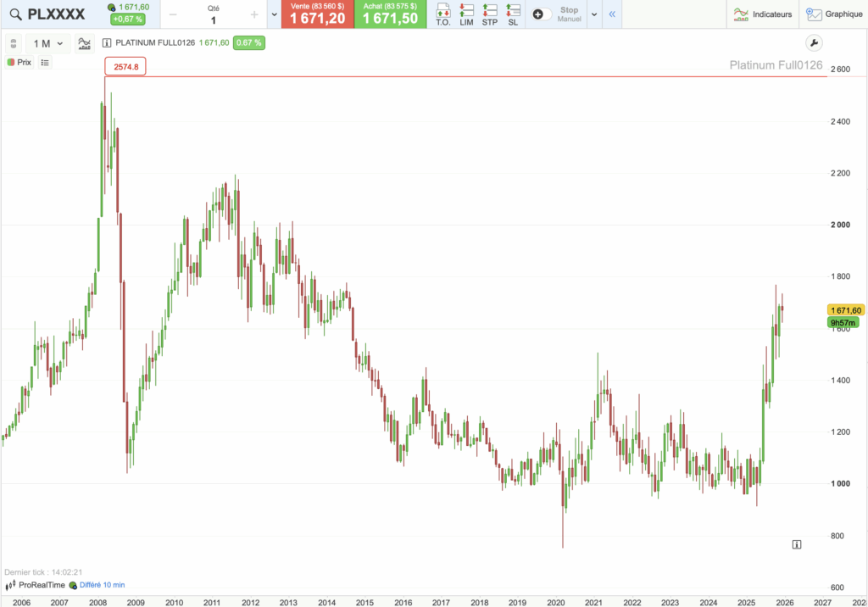Increase quantity with the plus button

coord(253,14)
